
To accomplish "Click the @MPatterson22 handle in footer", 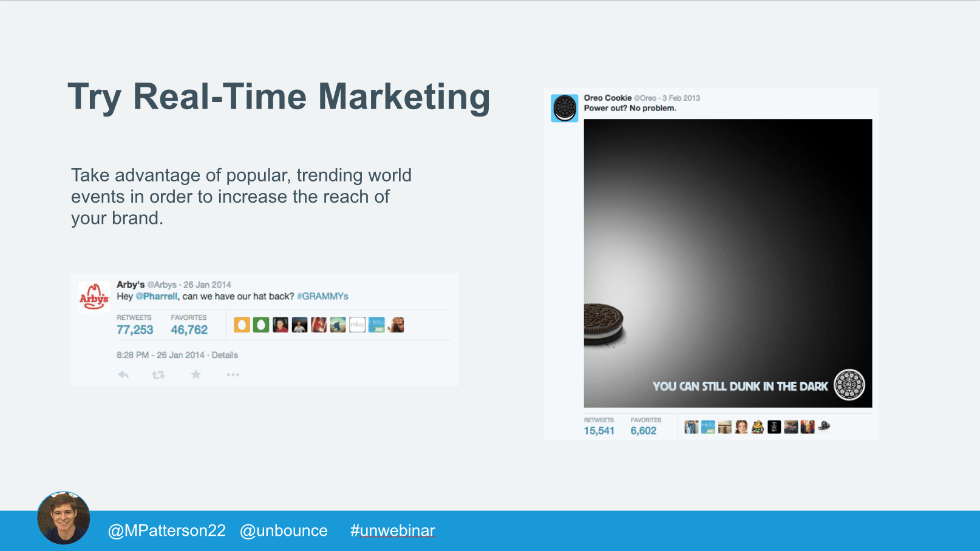I will pyautogui.click(x=166, y=530).
